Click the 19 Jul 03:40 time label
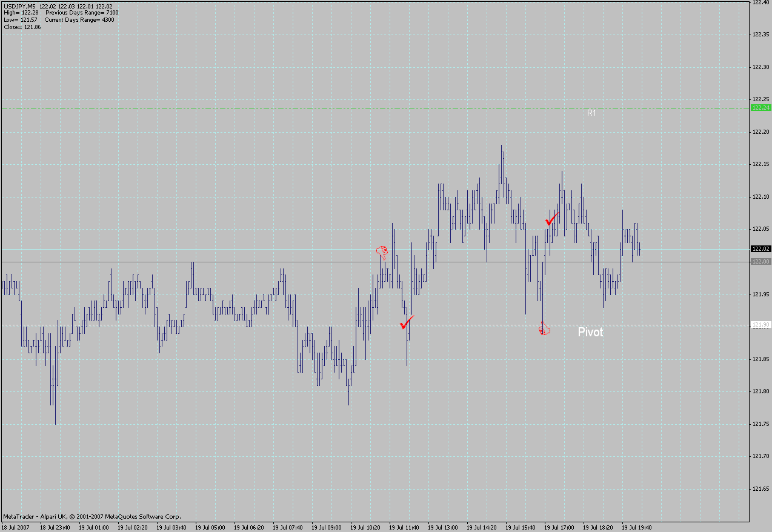The width and height of the screenshot is (772, 532). point(171,528)
